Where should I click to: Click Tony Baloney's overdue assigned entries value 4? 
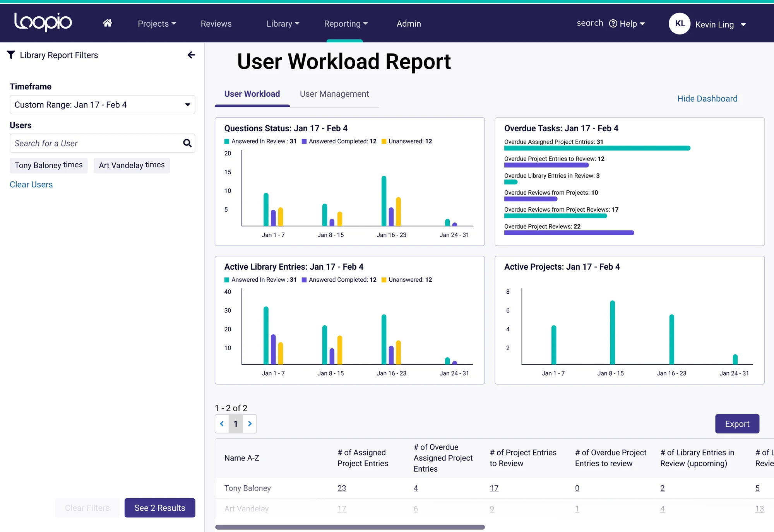click(x=416, y=488)
